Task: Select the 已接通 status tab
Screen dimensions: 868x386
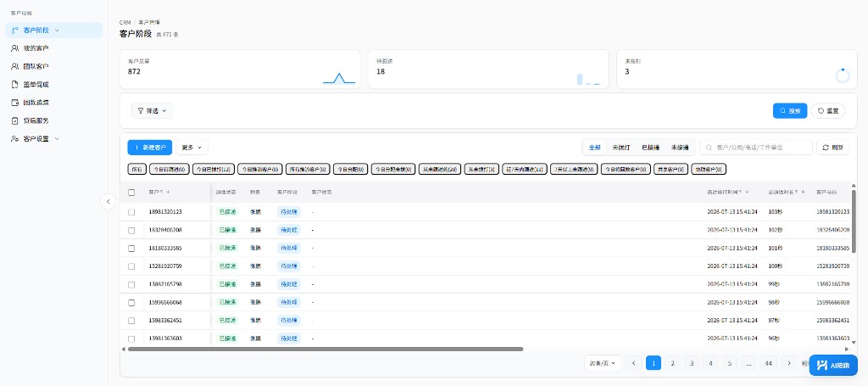Action: [650, 148]
